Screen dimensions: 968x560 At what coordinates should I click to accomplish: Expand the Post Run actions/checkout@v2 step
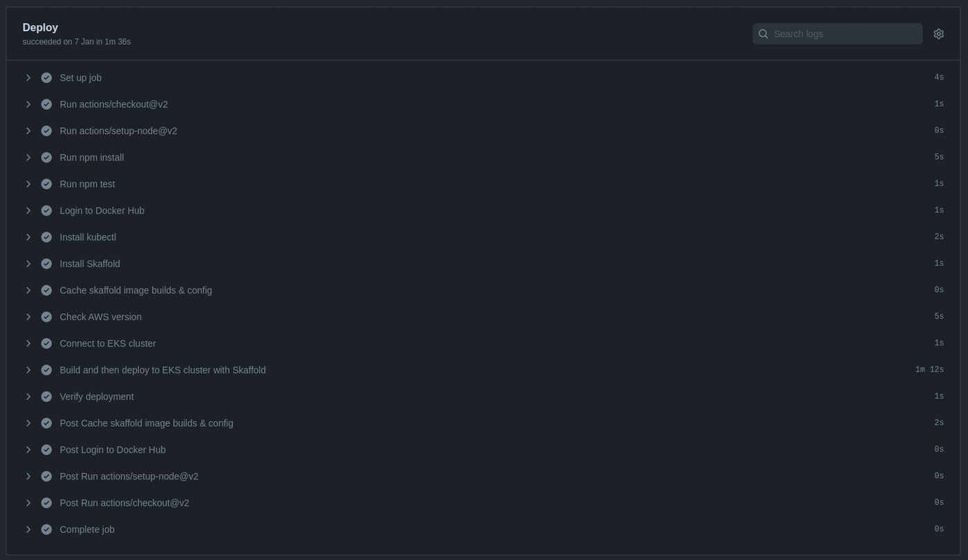28,503
